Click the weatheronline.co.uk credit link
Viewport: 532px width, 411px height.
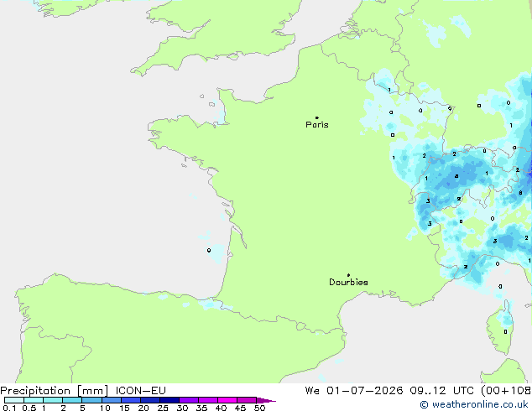(x=474, y=404)
